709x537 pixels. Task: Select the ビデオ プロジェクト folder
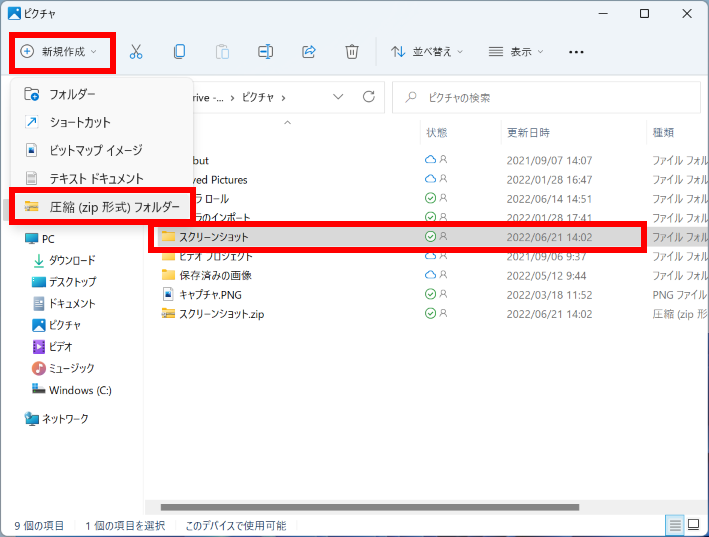point(216,256)
